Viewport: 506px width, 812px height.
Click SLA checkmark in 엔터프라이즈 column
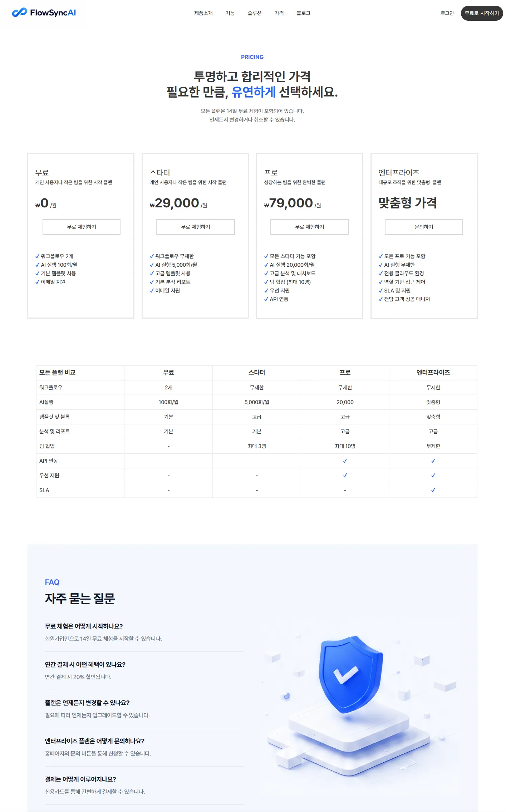coord(433,490)
